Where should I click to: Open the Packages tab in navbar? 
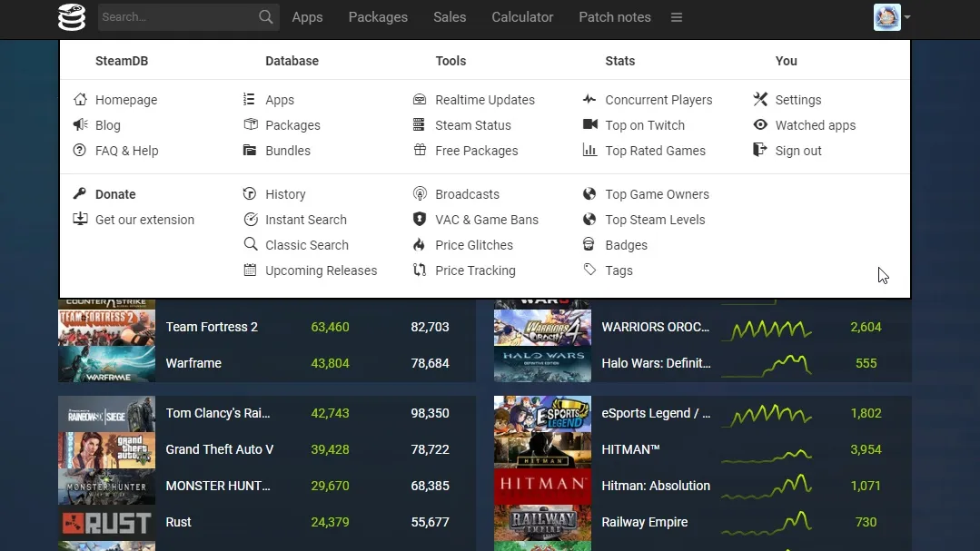(x=378, y=17)
